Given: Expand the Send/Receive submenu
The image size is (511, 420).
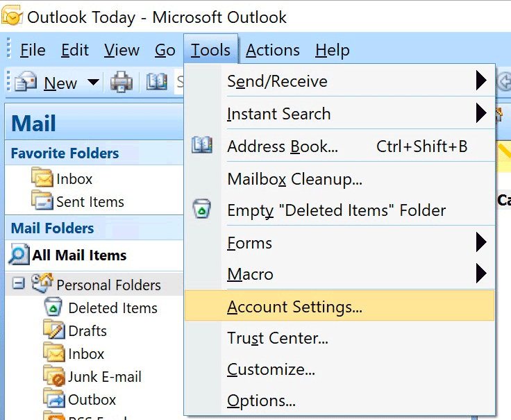Looking at the screenshot, I should point(481,80).
